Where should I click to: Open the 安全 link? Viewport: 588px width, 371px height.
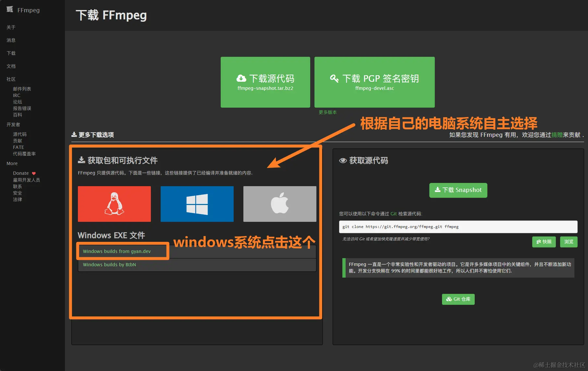(18, 193)
